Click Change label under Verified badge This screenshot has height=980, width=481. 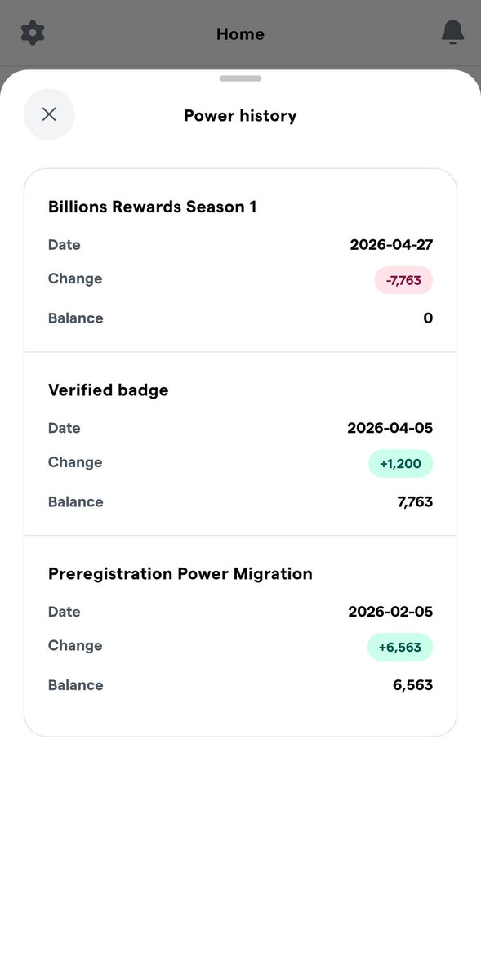coord(75,462)
